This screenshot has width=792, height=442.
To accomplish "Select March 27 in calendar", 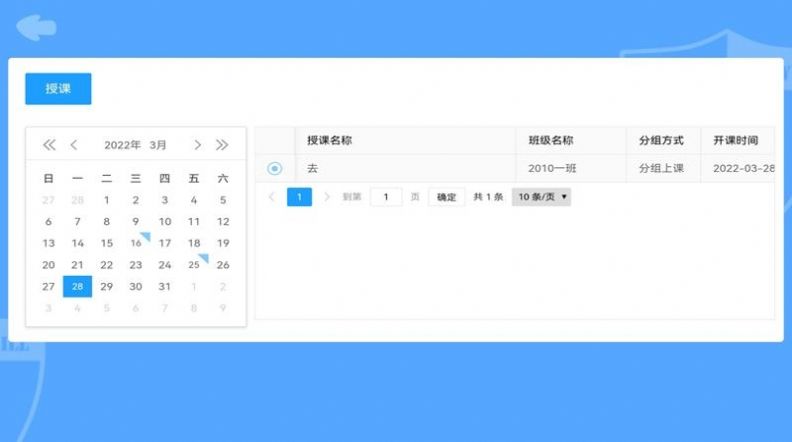I will [48, 286].
